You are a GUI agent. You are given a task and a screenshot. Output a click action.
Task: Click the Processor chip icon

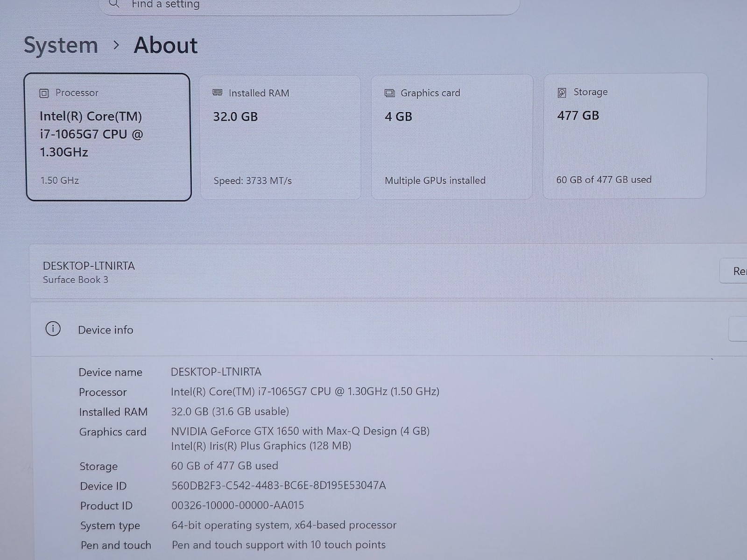click(x=44, y=93)
